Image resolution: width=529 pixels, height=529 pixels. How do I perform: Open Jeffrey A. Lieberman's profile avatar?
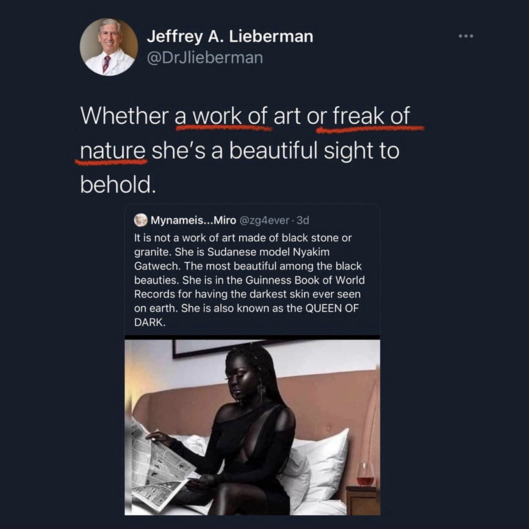click(109, 47)
